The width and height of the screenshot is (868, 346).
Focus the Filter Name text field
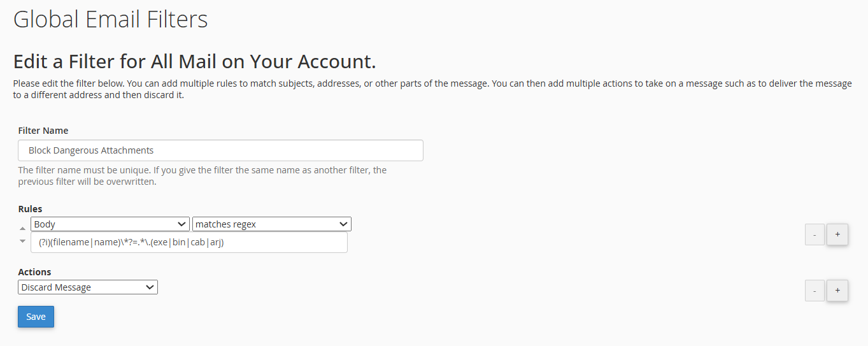pos(220,150)
